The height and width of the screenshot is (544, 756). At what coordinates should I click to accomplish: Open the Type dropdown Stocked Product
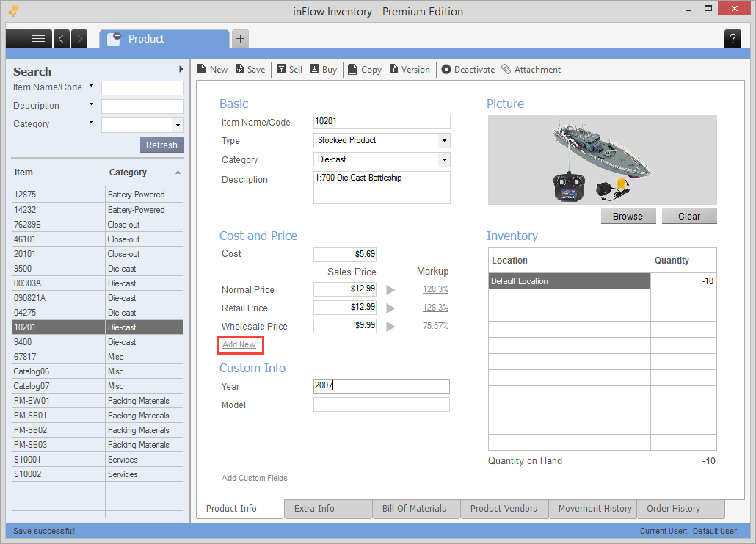click(444, 141)
